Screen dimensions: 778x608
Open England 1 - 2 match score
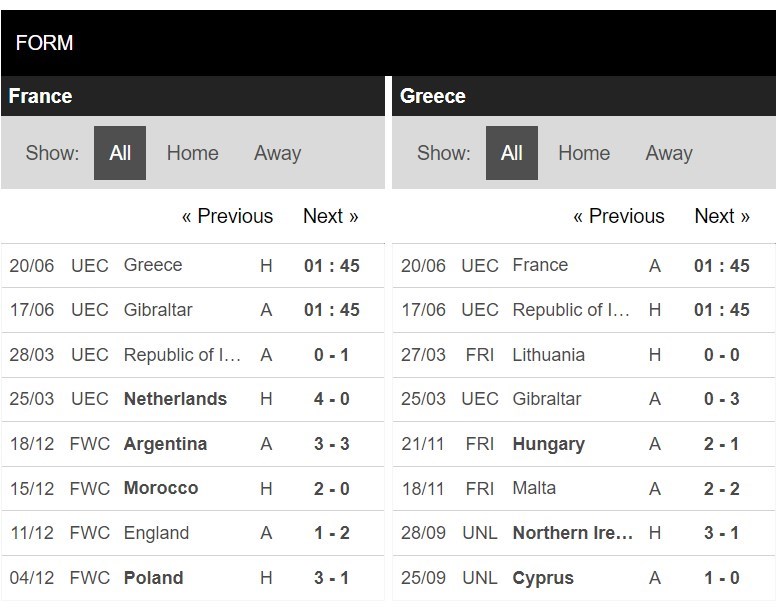pos(331,533)
